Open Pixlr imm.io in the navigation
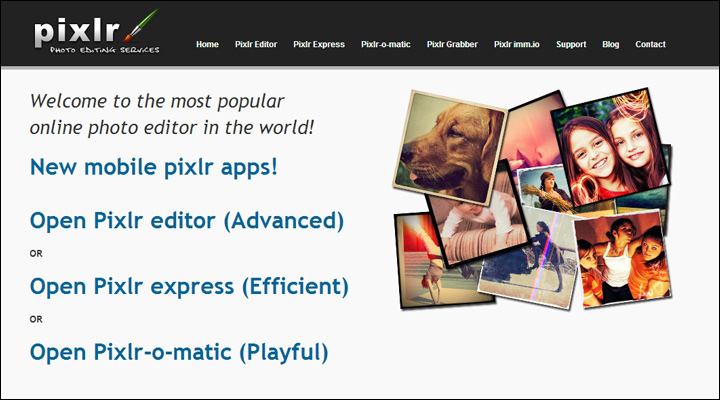The height and width of the screenshot is (400, 720). [517, 45]
